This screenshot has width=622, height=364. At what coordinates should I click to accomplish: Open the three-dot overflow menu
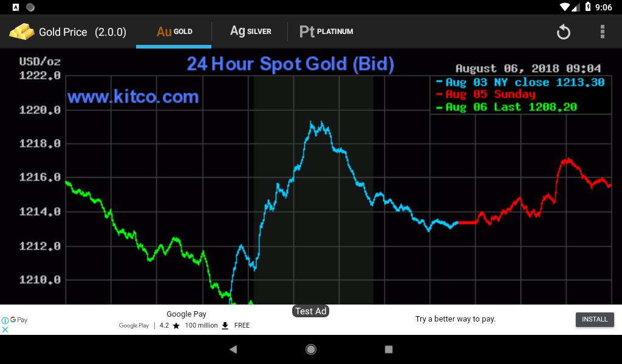tap(602, 32)
